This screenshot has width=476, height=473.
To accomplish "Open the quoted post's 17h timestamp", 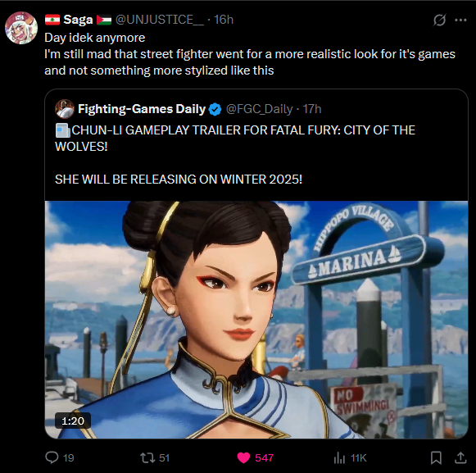I will (x=312, y=109).
